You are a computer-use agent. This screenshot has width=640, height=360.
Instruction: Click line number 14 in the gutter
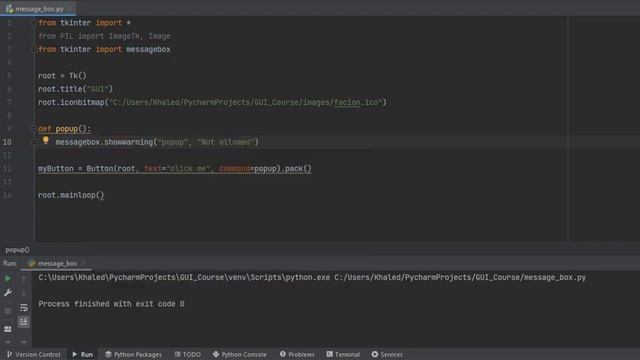[7, 195]
